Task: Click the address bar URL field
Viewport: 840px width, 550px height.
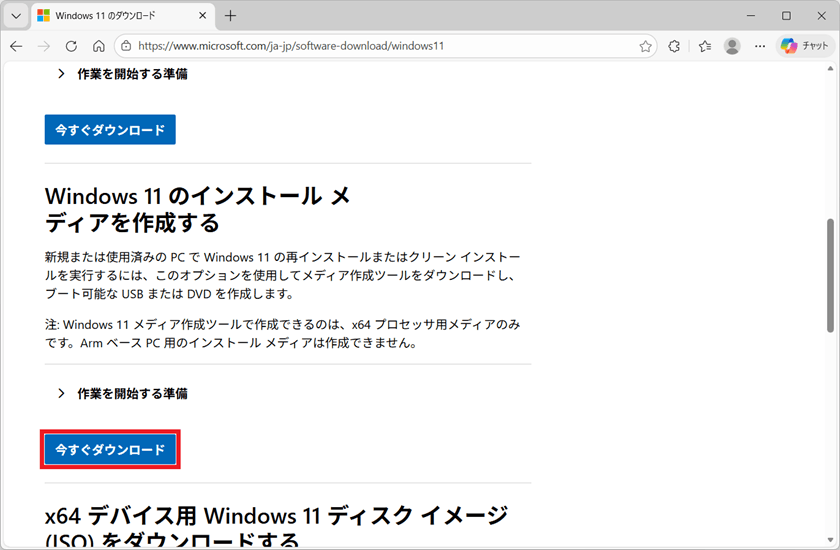Action: coord(380,46)
